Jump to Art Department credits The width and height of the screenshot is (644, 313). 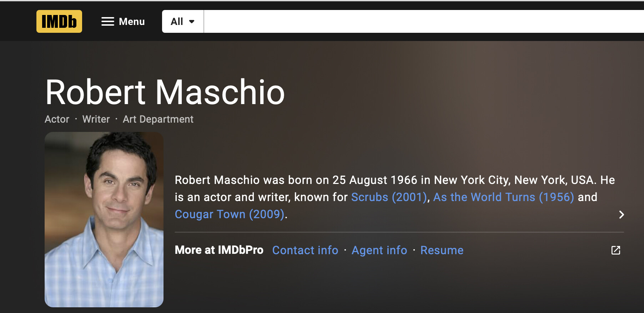(158, 119)
